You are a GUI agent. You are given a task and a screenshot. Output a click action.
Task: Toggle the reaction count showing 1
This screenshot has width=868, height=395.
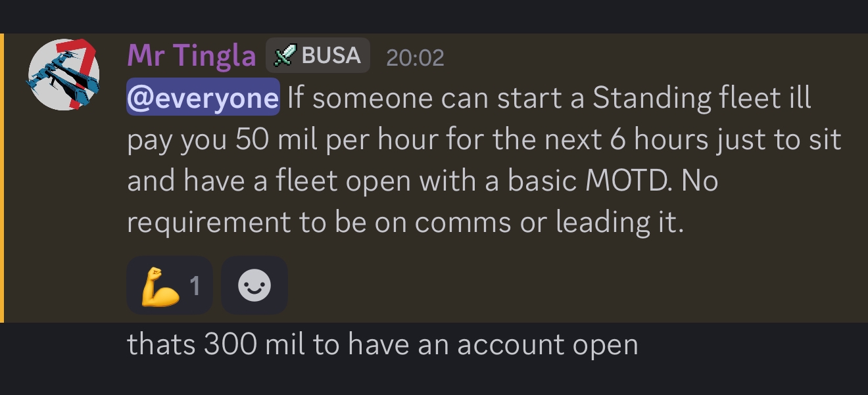click(195, 287)
